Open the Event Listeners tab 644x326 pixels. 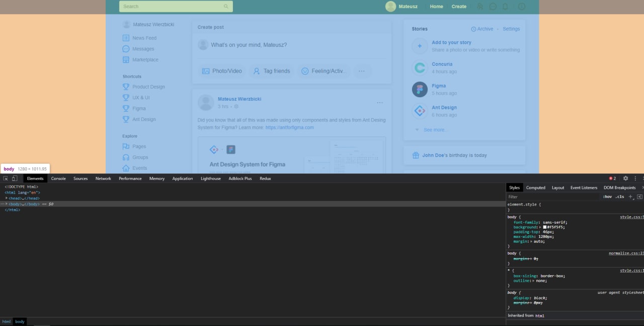(x=584, y=187)
